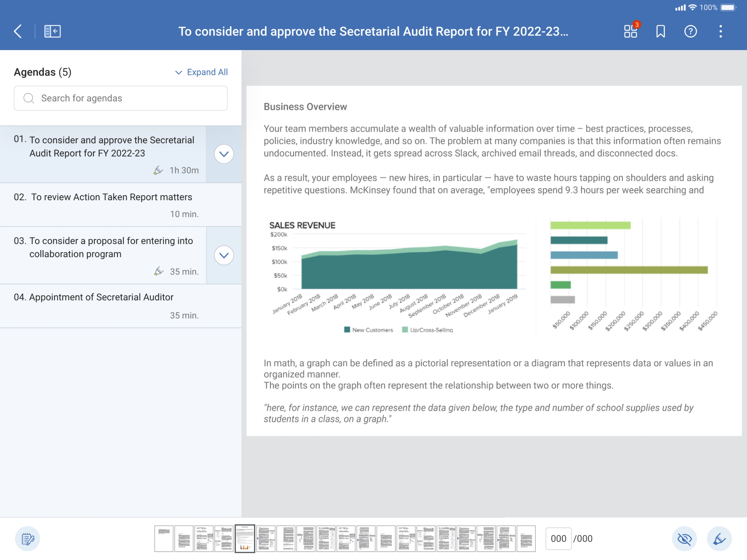Open the currently highlighted fifth page thumbnail
The width and height of the screenshot is (747, 560).
click(244, 538)
